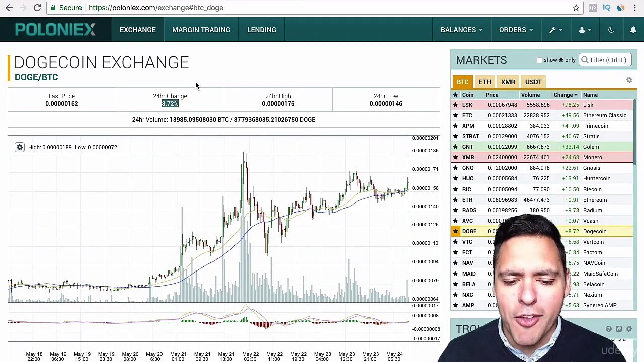This screenshot has width=644, height=362.
Task: Reload the Poloniex page
Action: coord(37,8)
